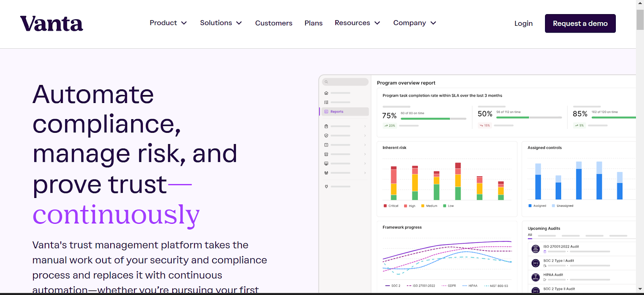Screen dimensions: 644x295
Task: Open the Company dropdown menu
Action: coord(415,23)
